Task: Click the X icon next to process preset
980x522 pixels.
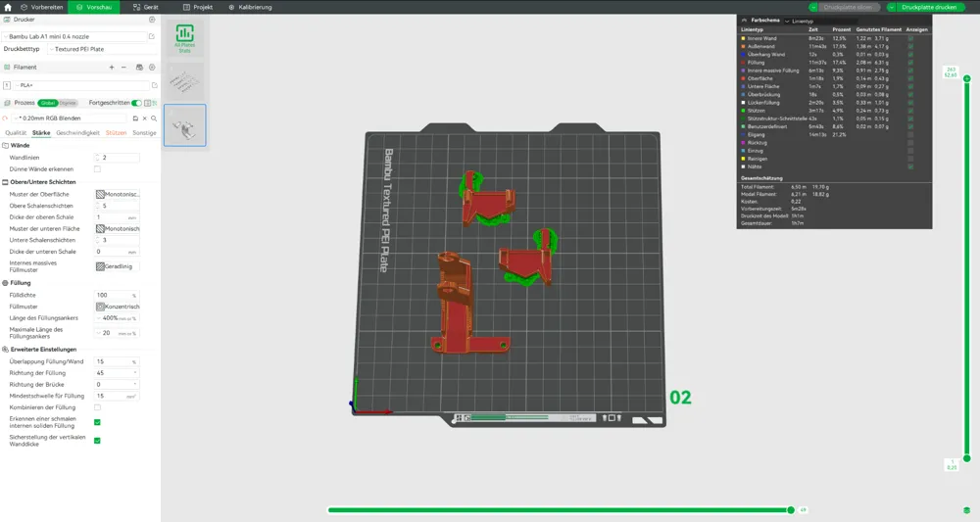Action: (x=144, y=118)
